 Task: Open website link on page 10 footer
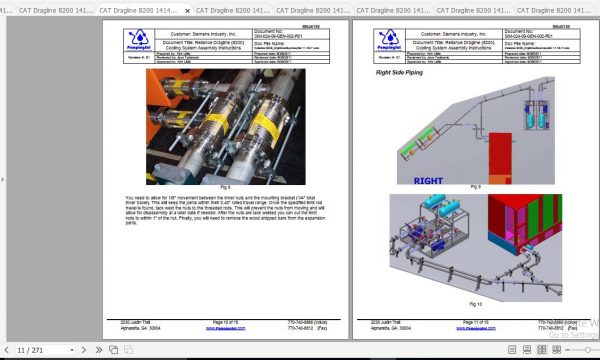pos(225,328)
